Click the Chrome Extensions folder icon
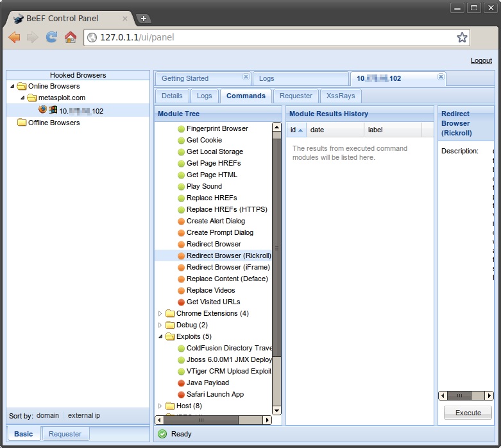This screenshot has height=448, width=501. click(x=170, y=313)
